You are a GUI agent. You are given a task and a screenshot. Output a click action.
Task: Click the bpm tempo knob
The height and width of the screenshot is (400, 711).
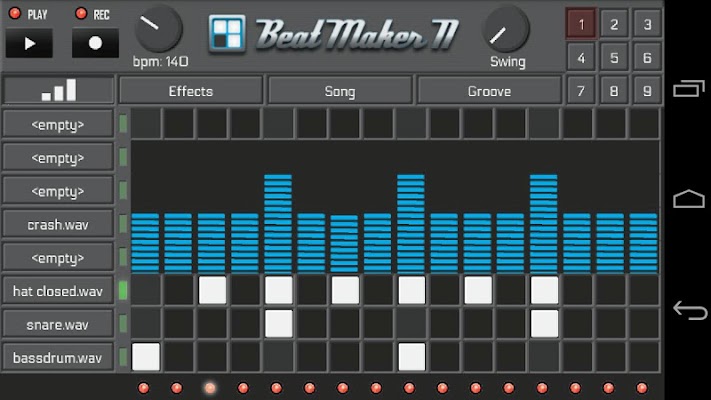[158, 29]
